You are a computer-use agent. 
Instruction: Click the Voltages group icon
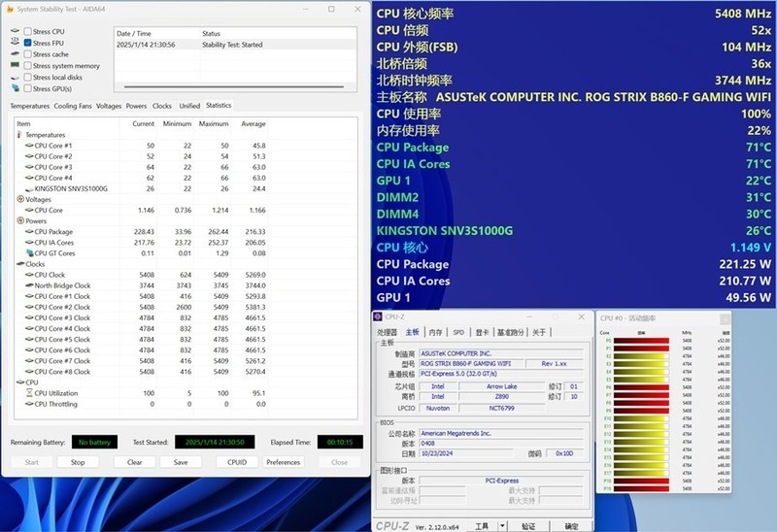tap(20, 199)
